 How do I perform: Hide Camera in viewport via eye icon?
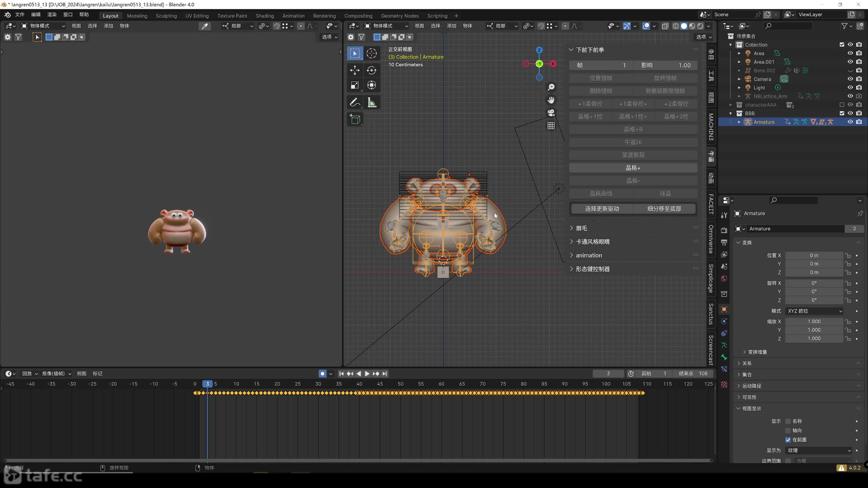pos(850,79)
